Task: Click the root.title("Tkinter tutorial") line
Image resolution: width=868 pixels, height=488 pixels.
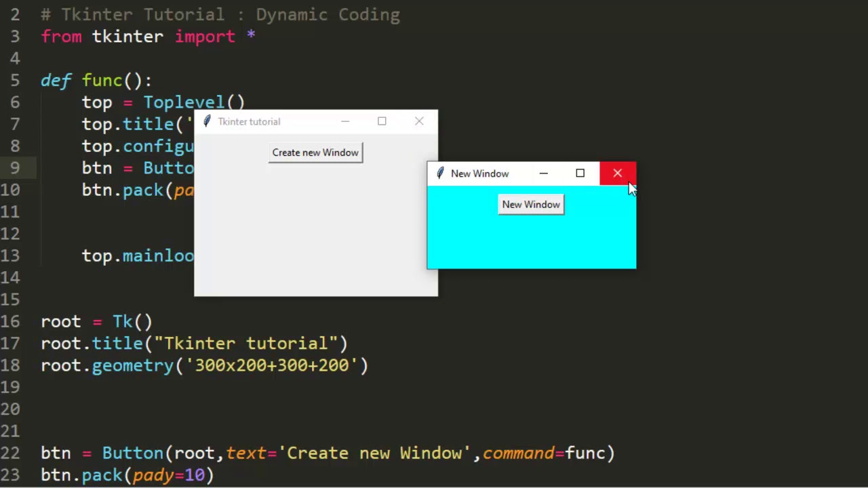Action: (x=194, y=344)
